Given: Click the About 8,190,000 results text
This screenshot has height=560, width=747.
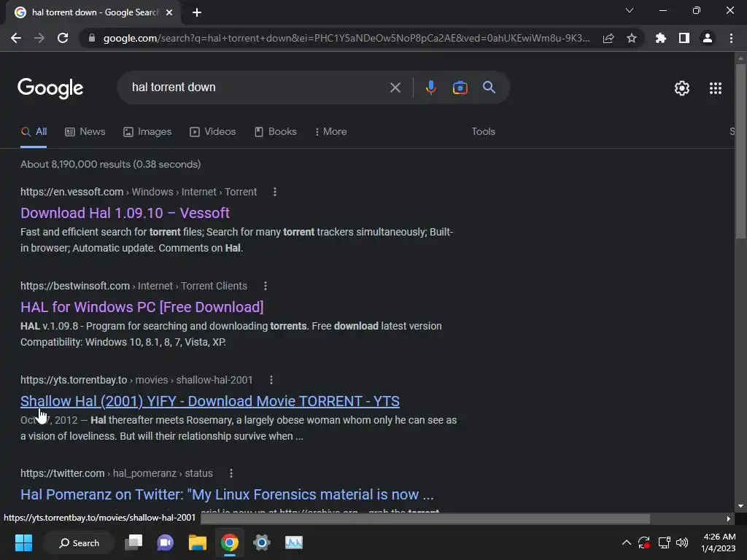Looking at the screenshot, I should point(111,164).
